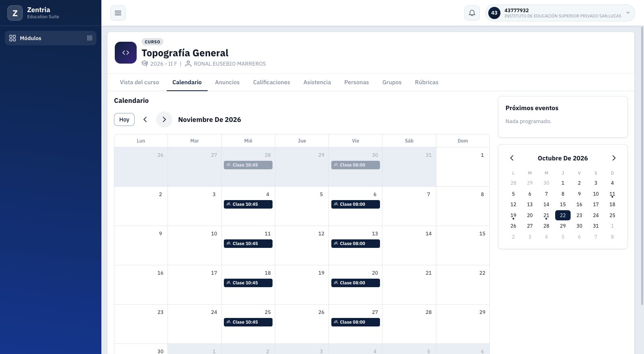
Task: Click the Zentria Z logo icon
Action: [x=15, y=13]
